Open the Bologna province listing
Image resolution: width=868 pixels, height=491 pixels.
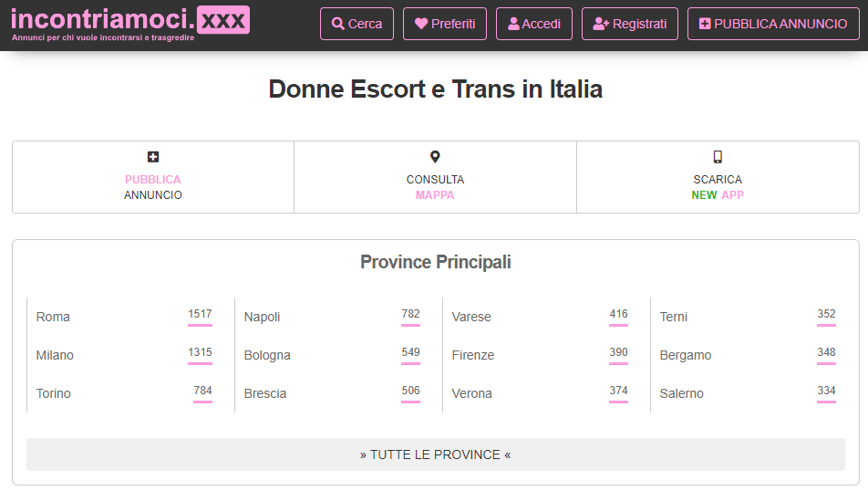267,355
